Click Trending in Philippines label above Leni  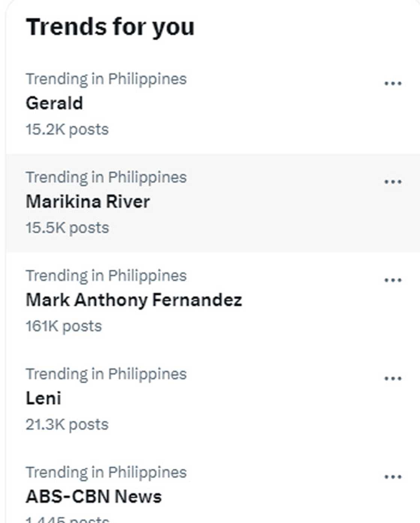[x=106, y=374]
